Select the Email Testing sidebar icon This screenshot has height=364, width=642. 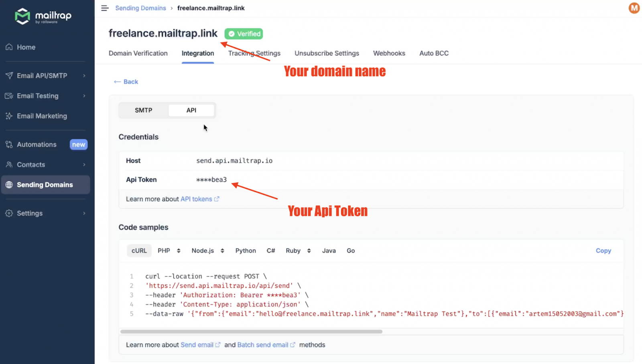coord(9,96)
